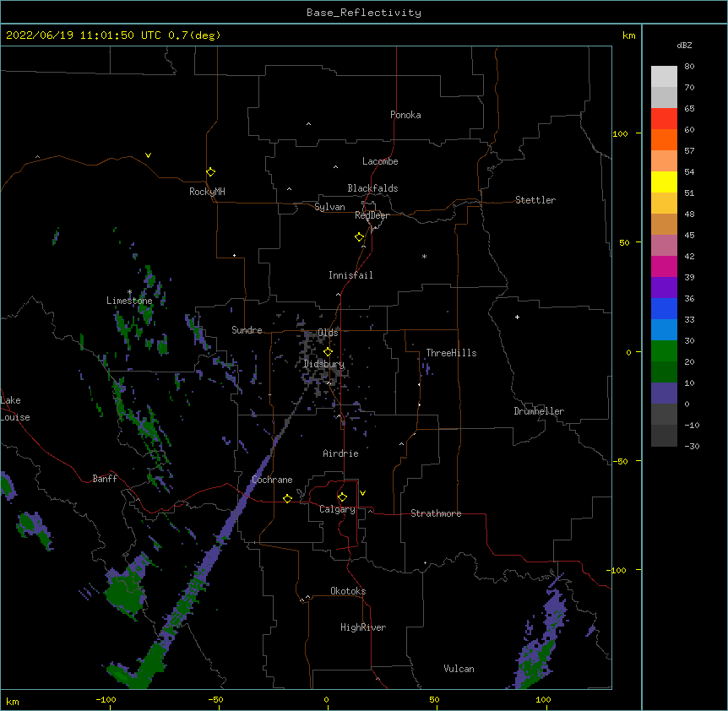Click the Olds town label
Screen dimensions: 728x711
click(328, 333)
